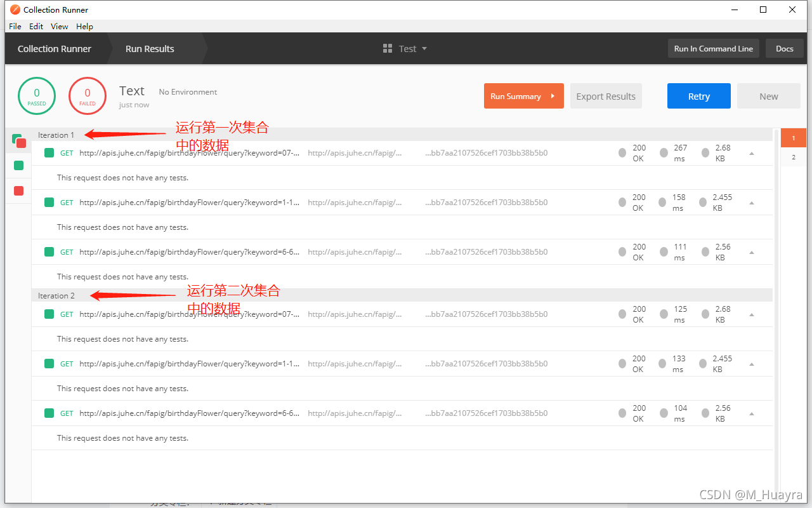Click the green status square of first request
This screenshot has width=812, height=508.
[49, 153]
